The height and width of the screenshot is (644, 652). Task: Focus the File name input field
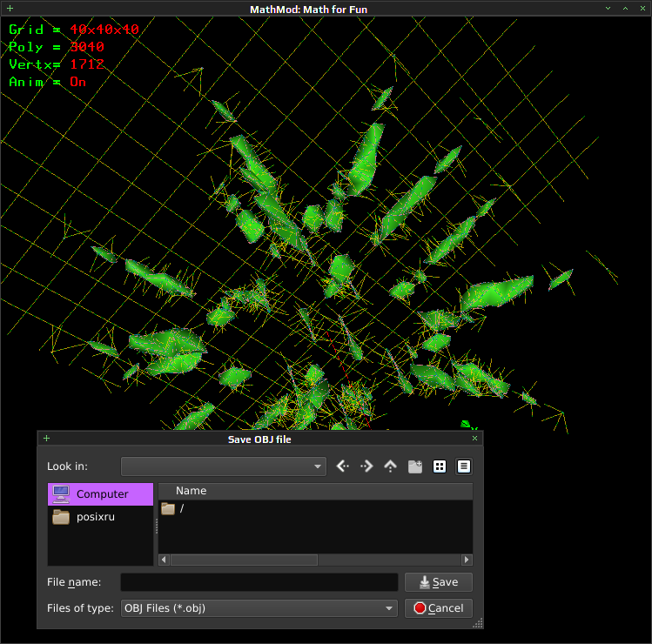(x=259, y=582)
